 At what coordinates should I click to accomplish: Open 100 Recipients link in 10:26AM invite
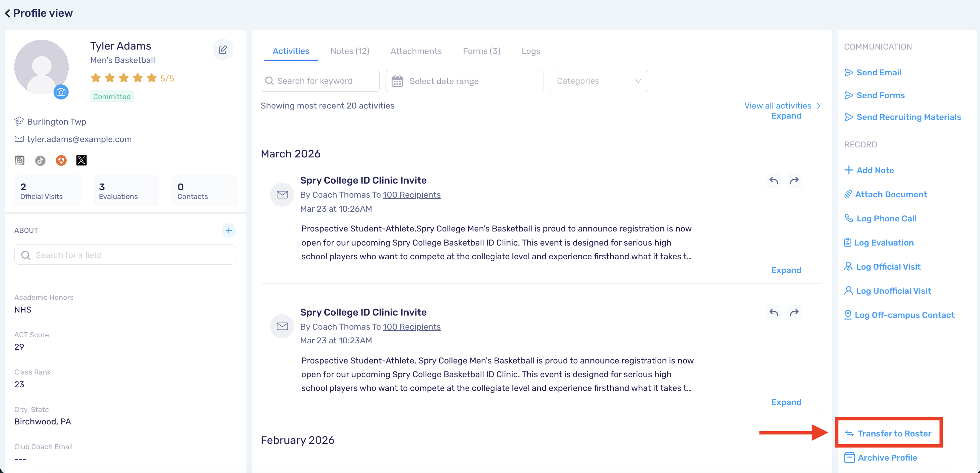[x=412, y=195]
